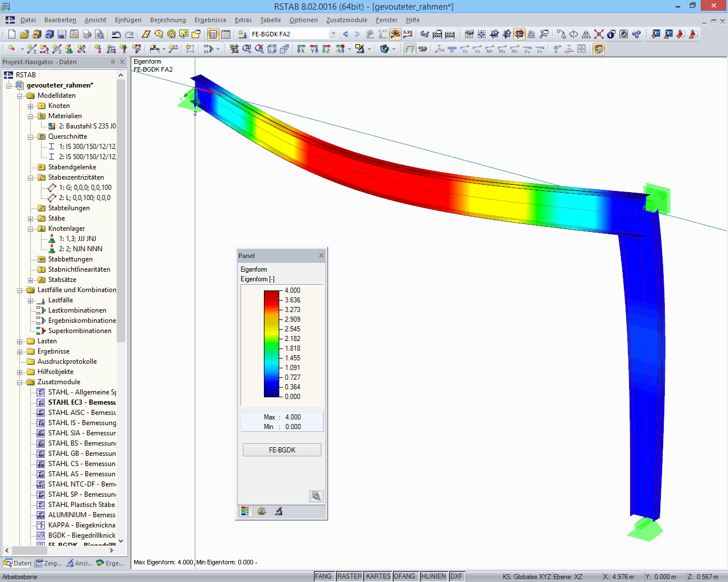Screen dimensions: 728x582
Task: Switch to the Ansi... navigator tab
Action: point(79,563)
